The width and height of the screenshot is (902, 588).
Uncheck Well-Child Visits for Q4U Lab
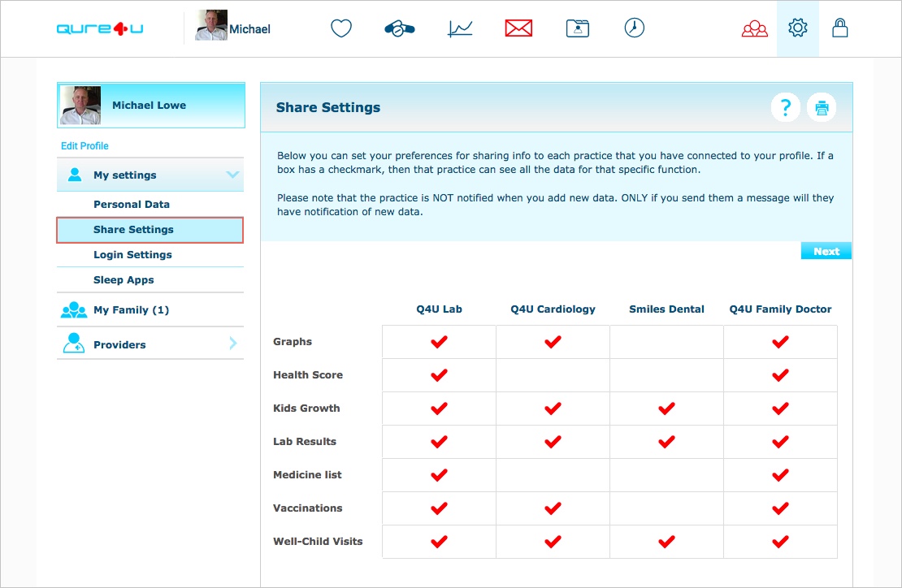click(x=439, y=542)
